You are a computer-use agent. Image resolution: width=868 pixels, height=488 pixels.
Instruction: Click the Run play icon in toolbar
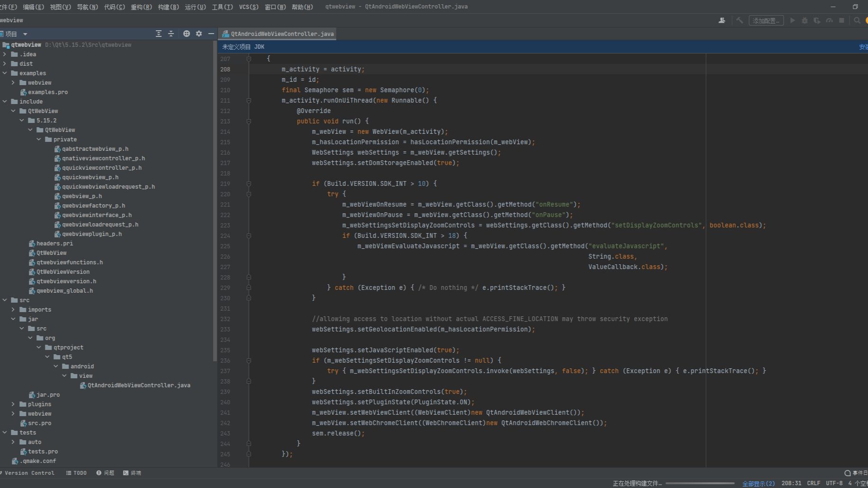792,20
